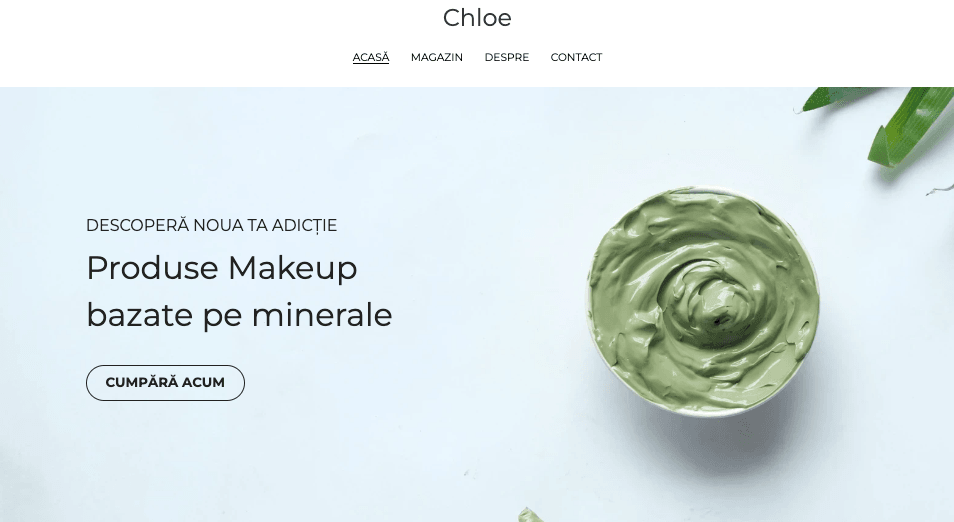The height and width of the screenshot is (522, 954).
Task: Click the thin twig near right edge
Action: pos(940,189)
